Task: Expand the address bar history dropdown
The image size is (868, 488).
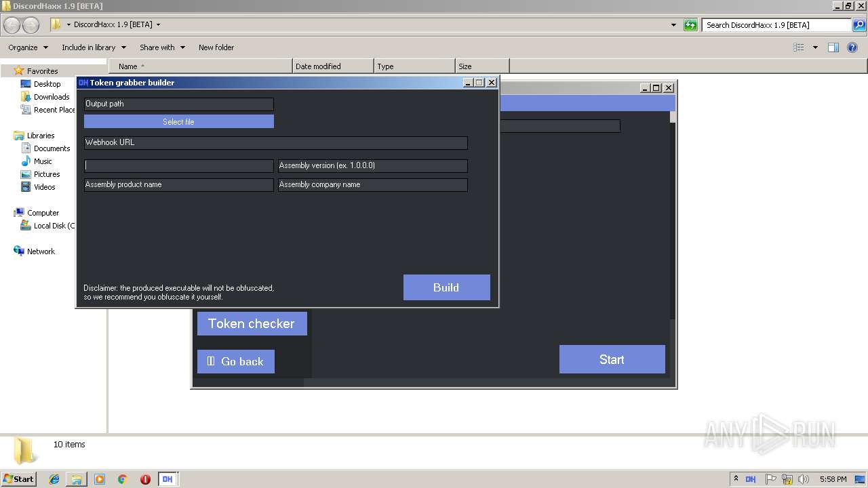Action: (x=673, y=25)
